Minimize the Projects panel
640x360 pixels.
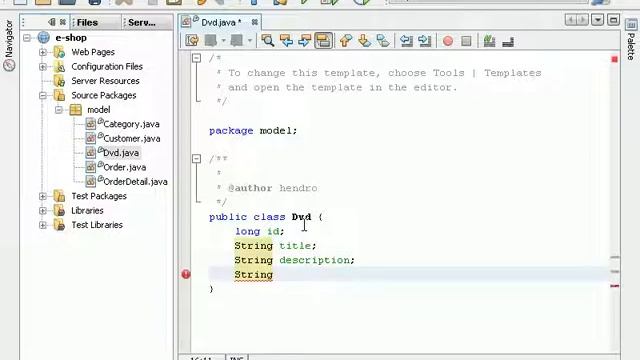click(x=52, y=22)
